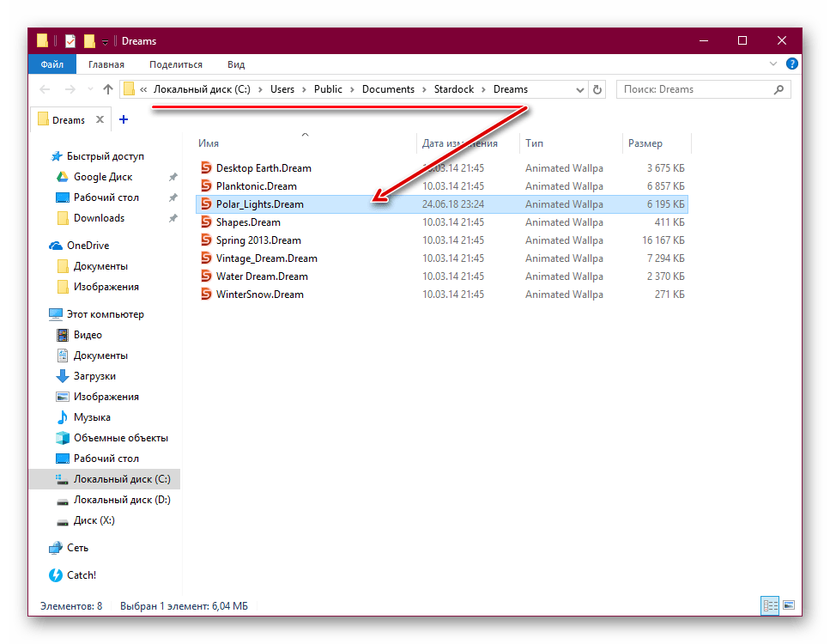The width and height of the screenshot is (830, 644).
Task: Open the help question mark icon
Action: 792,64
